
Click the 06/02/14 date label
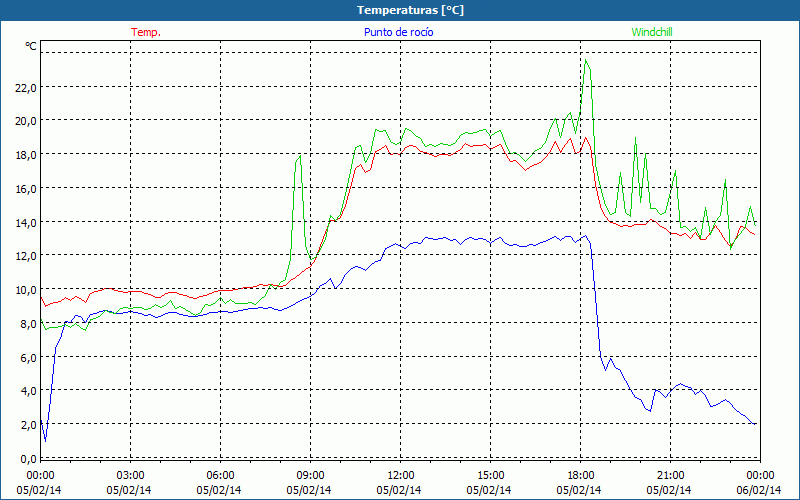759,490
